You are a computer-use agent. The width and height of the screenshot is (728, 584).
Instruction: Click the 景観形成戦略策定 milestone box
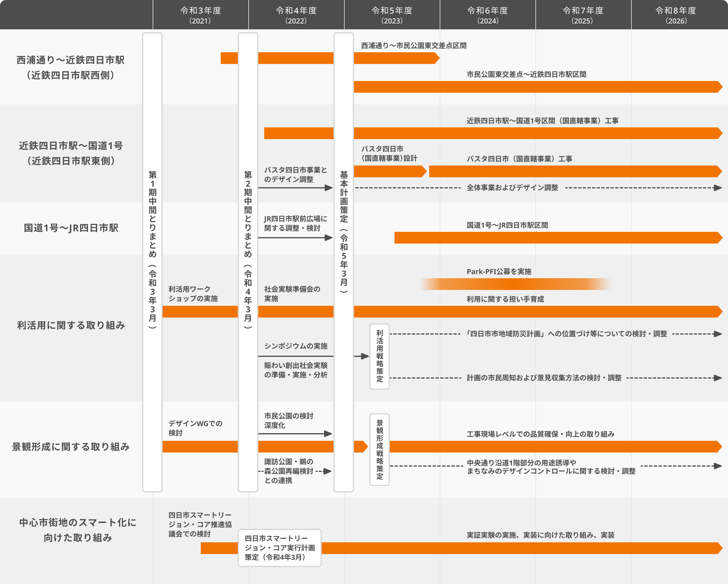coord(380,450)
